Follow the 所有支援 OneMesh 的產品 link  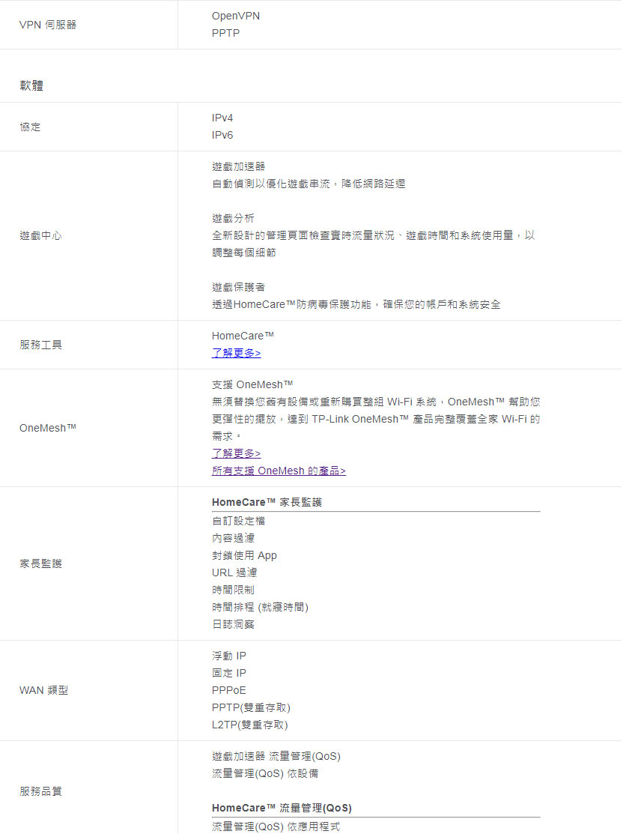[279, 471]
